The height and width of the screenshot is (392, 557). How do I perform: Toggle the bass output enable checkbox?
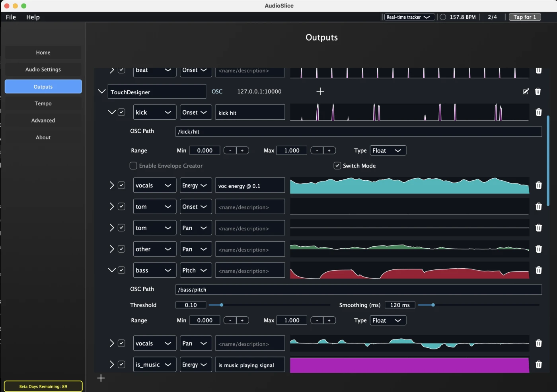122,270
